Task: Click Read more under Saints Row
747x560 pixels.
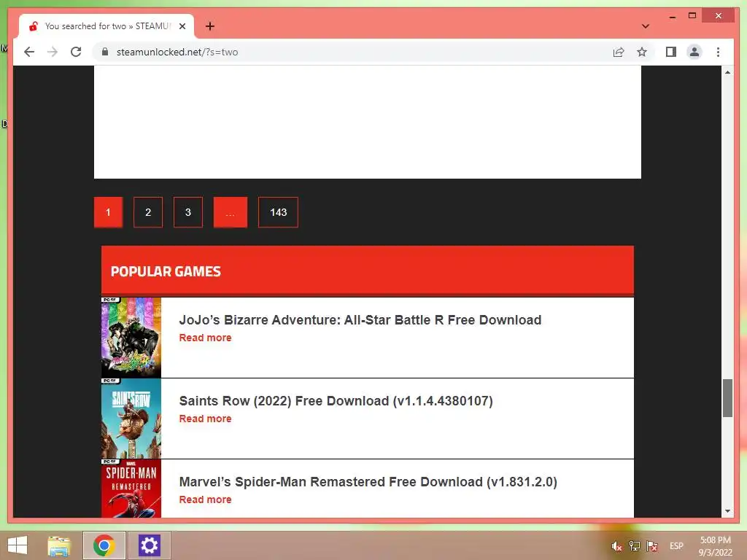Action: point(205,419)
